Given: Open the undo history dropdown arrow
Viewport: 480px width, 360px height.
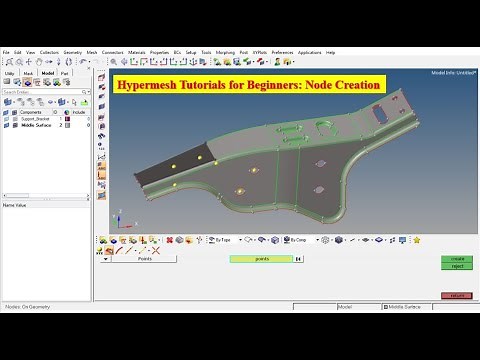Looking at the screenshot, I should pyautogui.click(x=89, y=62).
